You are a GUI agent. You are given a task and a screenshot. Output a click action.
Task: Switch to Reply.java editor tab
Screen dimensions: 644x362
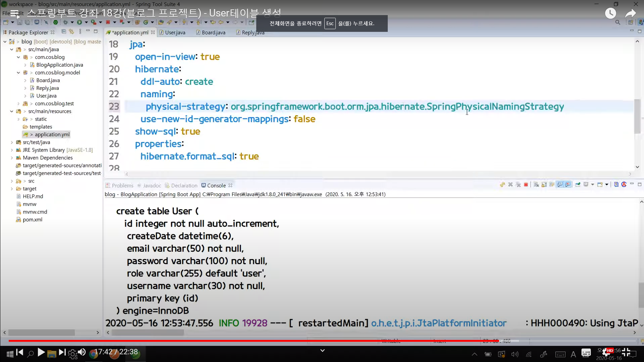click(x=250, y=33)
